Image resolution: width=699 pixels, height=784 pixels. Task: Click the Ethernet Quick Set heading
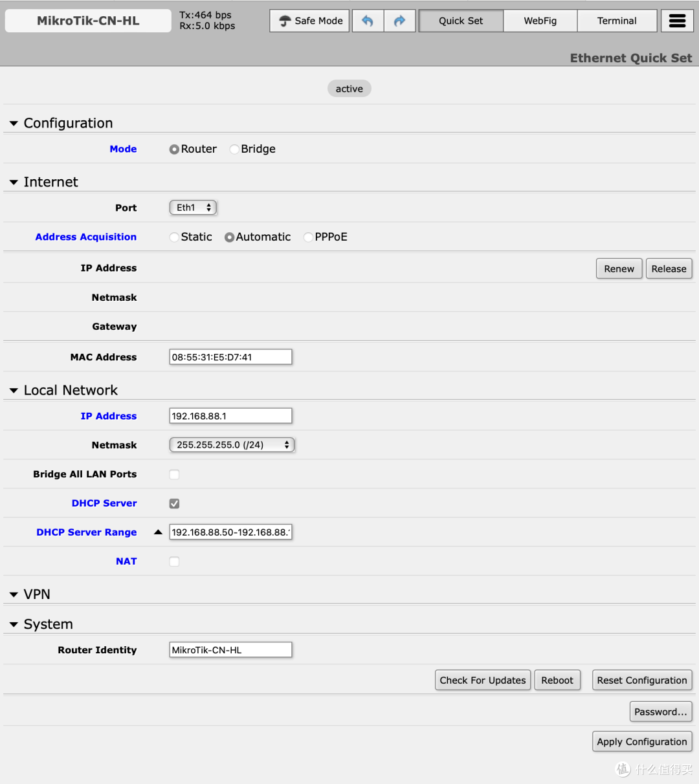(x=631, y=58)
